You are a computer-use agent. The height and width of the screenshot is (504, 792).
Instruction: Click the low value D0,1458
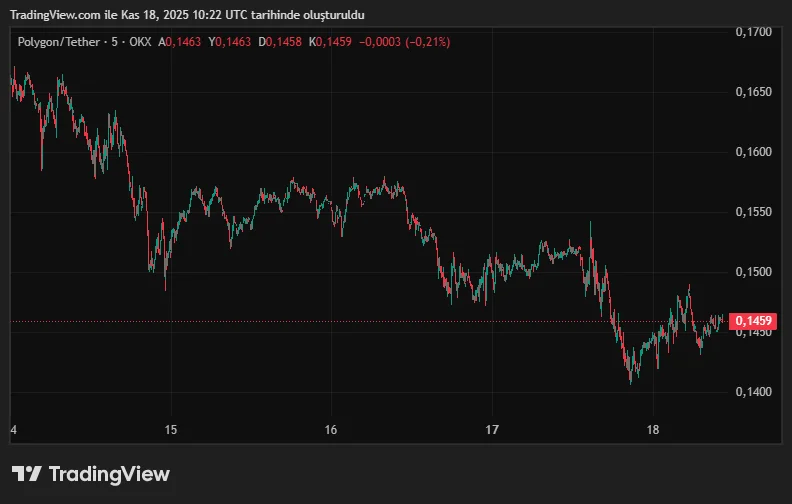click(x=281, y=42)
